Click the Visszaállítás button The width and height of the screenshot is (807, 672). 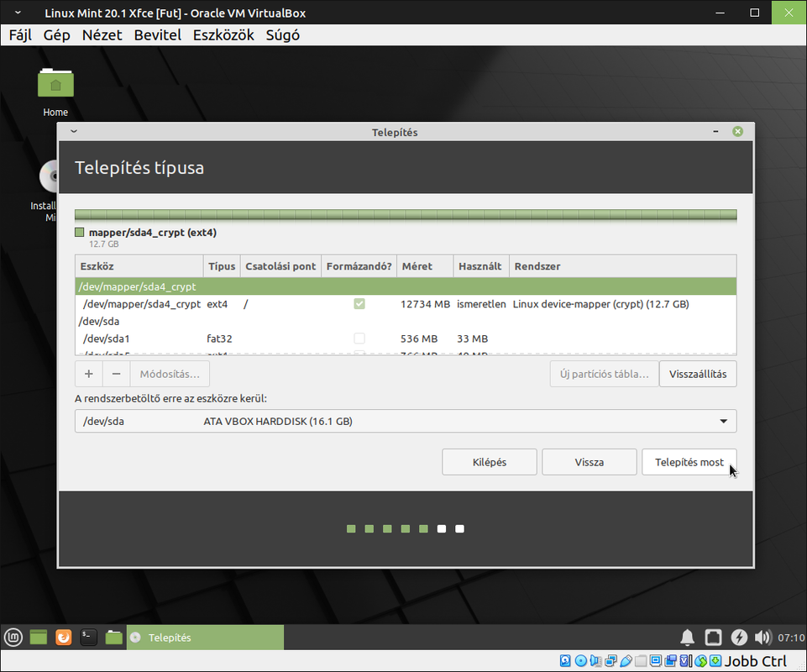(x=698, y=374)
